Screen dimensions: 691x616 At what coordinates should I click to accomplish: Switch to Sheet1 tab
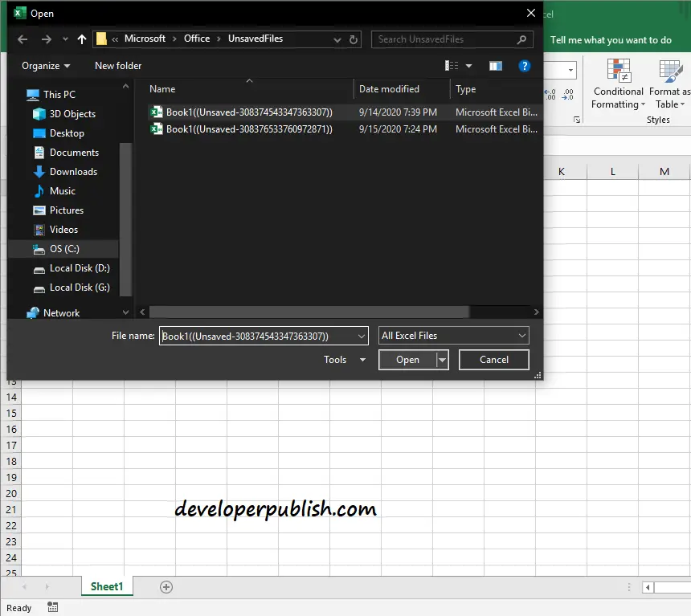click(x=107, y=587)
